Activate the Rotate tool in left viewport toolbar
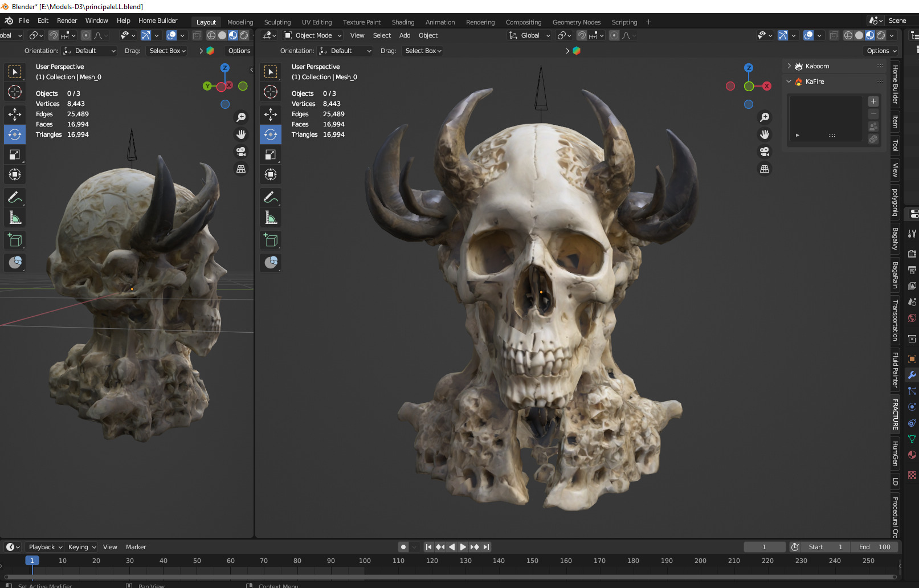 (x=15, y=134)
